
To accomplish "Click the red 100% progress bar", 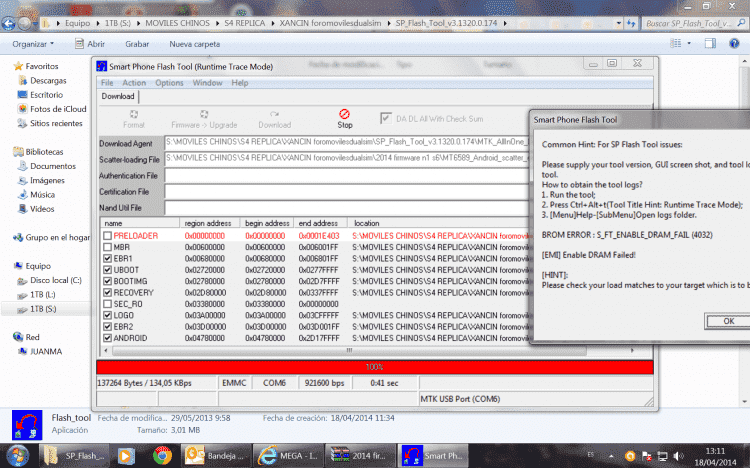I will click(x=375, y=367).
